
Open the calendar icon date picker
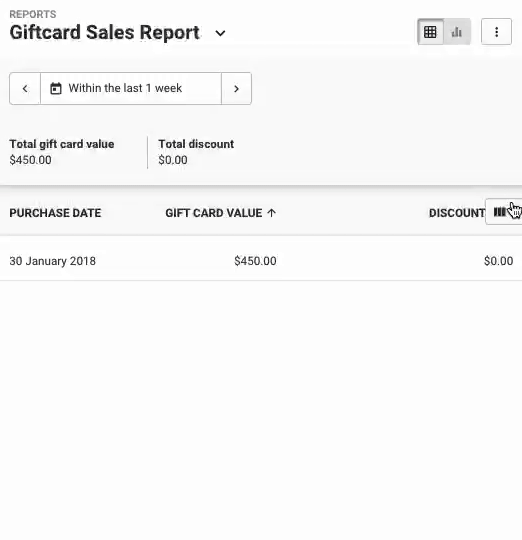coord(56,89)
